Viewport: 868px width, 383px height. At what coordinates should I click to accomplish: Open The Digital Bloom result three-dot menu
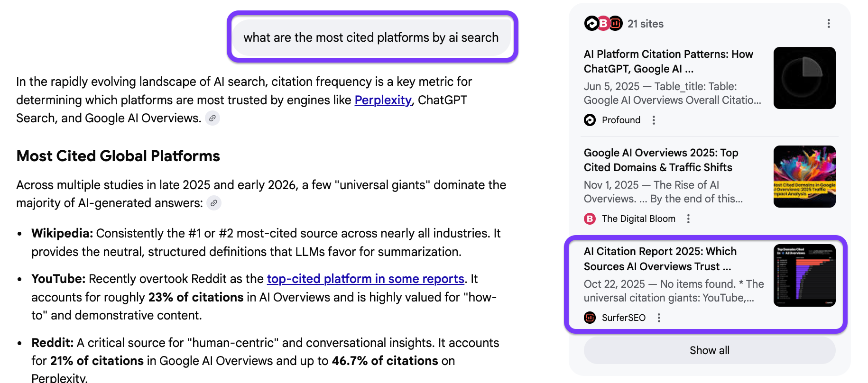[x=688, y=219]
